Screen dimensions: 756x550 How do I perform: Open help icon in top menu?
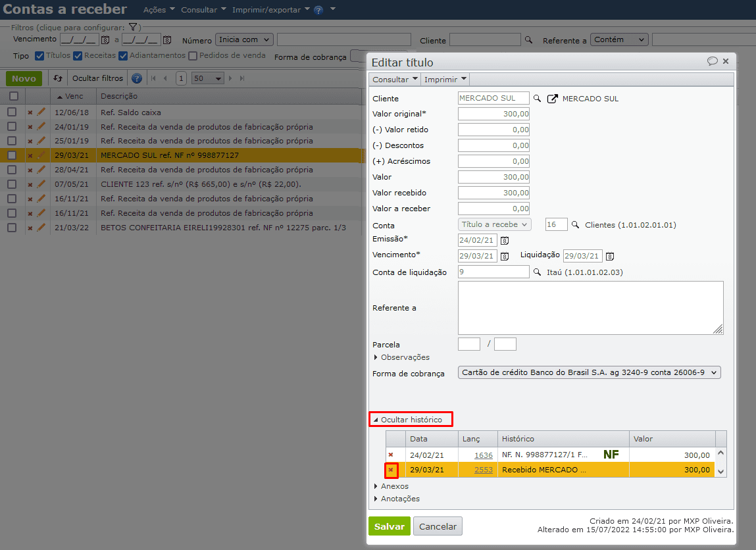coord(318,10)
